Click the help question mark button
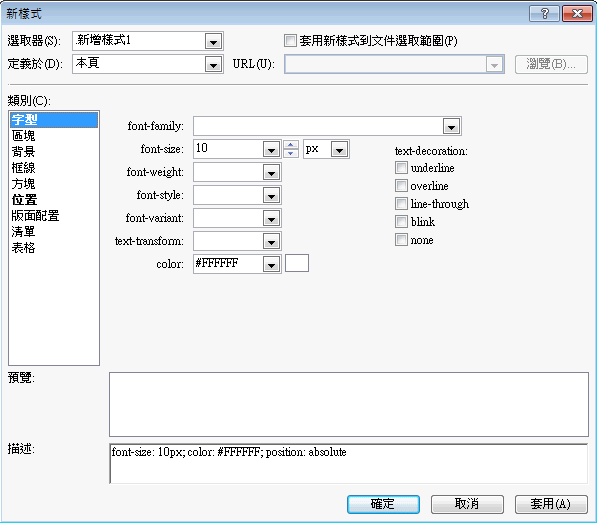This screenshot has width=597, height=523. click(544, 14)
